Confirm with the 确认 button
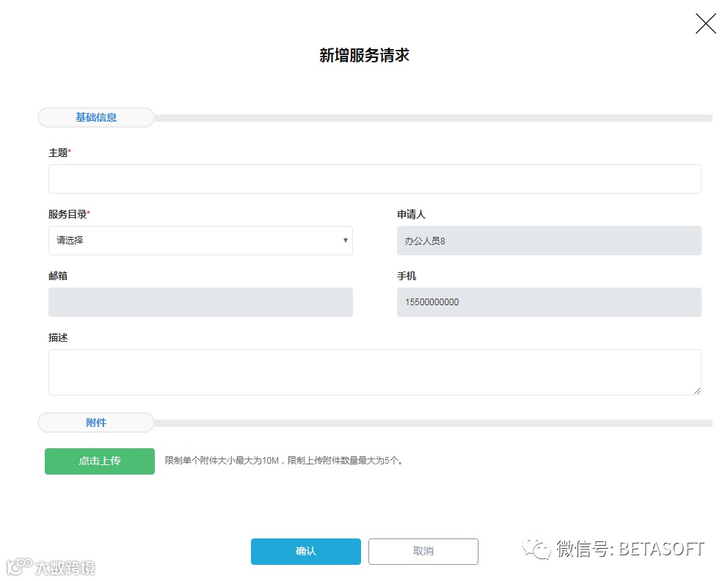 point(306,552)
